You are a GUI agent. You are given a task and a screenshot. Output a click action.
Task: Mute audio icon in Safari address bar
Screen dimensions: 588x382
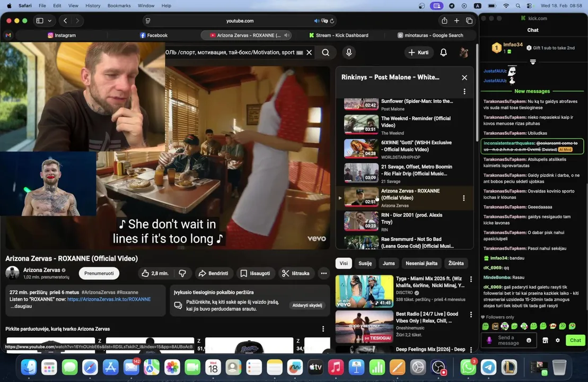coord(317,21)
